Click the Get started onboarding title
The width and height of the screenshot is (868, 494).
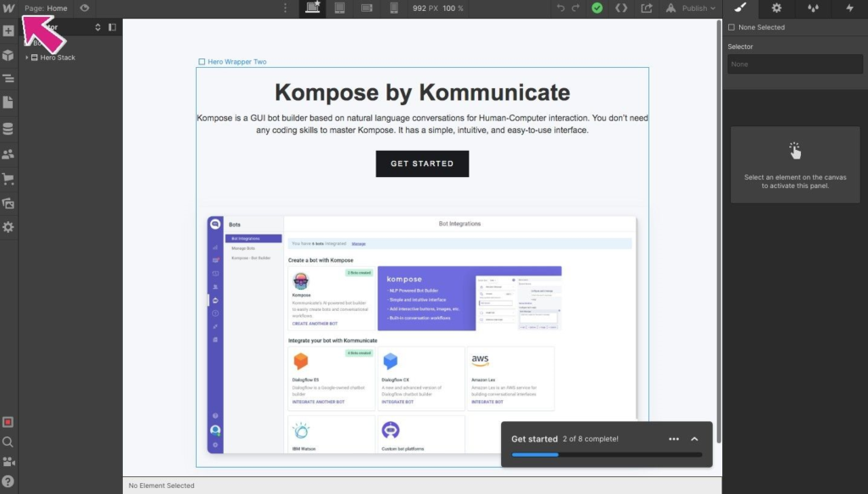click(x=534, y=439)
